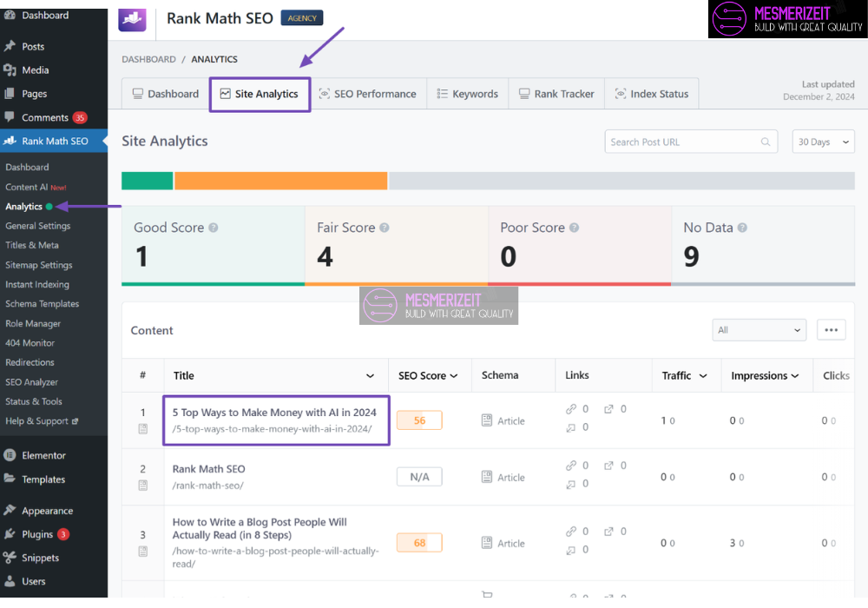The width and height of the screenshot is (868, 608).
Task: Click the search magnifier icon in URL field
Action: pyautogui.click(x=765, y=142)
